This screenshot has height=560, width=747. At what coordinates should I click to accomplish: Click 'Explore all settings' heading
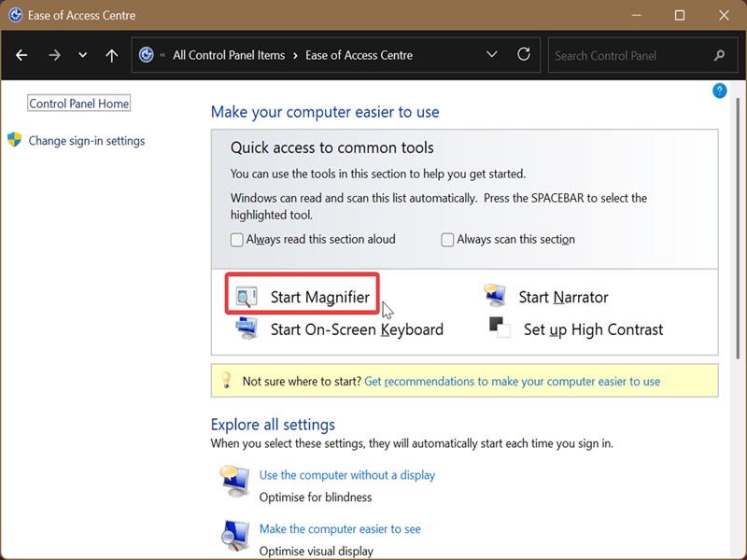pyautogui.click(x=273, y=425)
